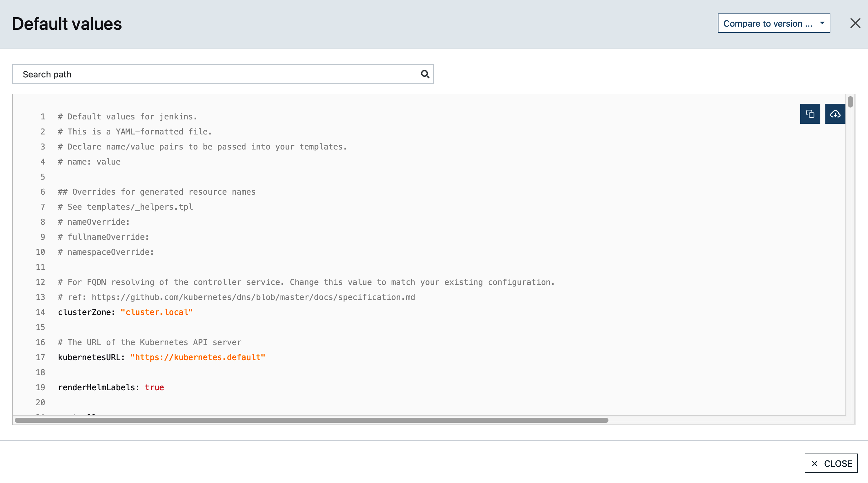The image size is (868, 483).
Task: Select the clusterZone value cluster.local
Action: tap(157, 312)
